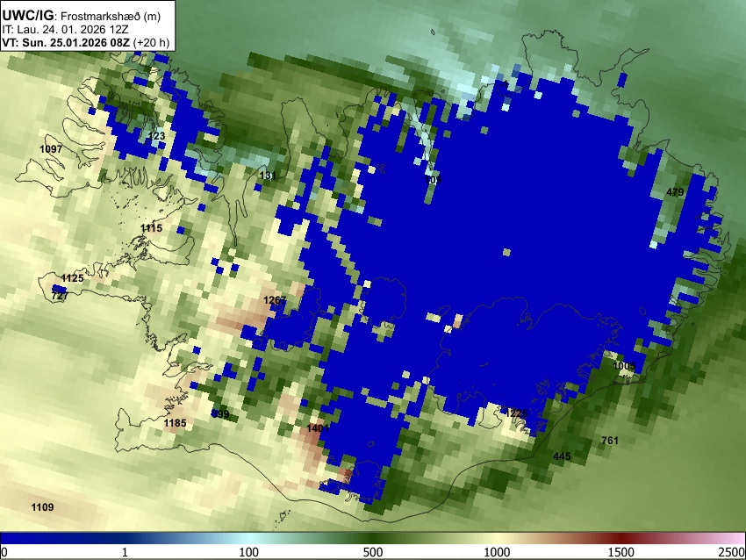This screenshot has width=746, height=560.
Task: Select the 727 label on the map
Action: 60,296
